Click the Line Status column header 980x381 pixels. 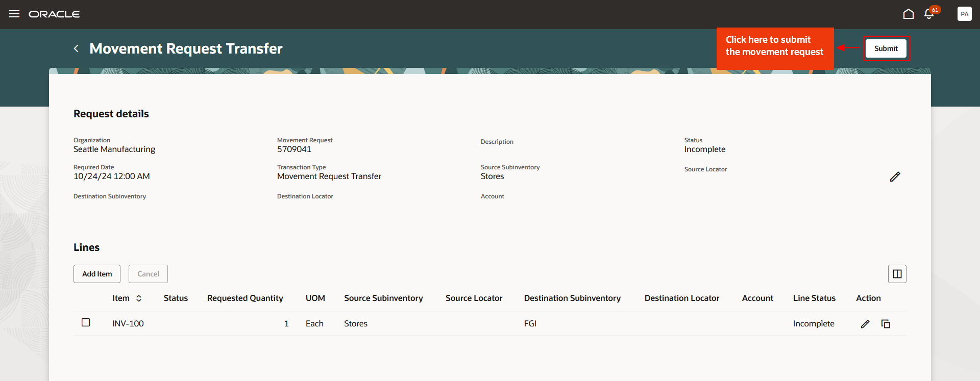pos(814,298)
